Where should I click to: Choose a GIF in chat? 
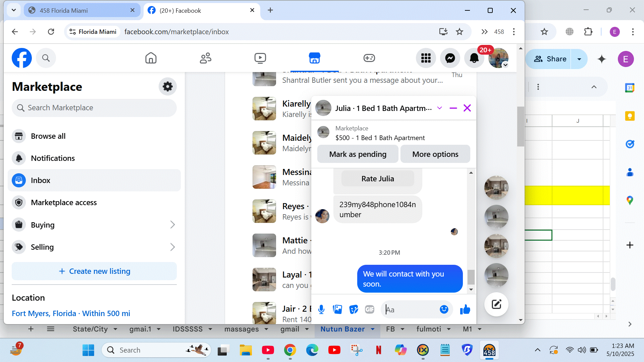coord(369,310)
